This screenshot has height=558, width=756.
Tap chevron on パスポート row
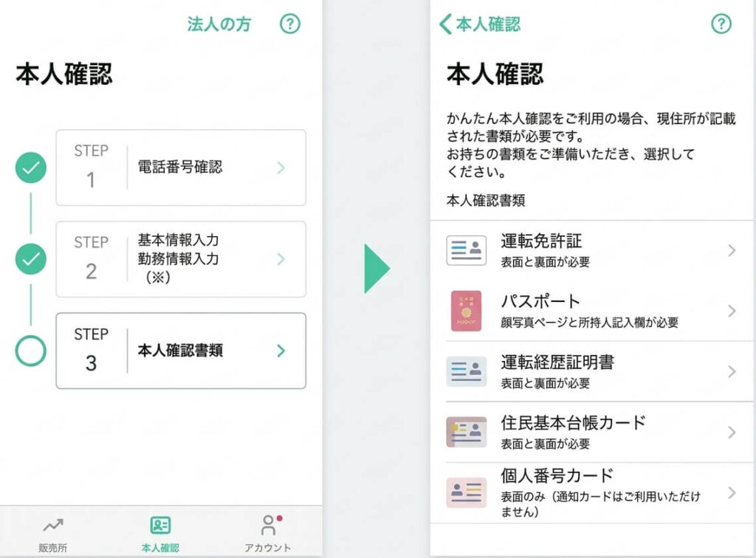(732, 311)
